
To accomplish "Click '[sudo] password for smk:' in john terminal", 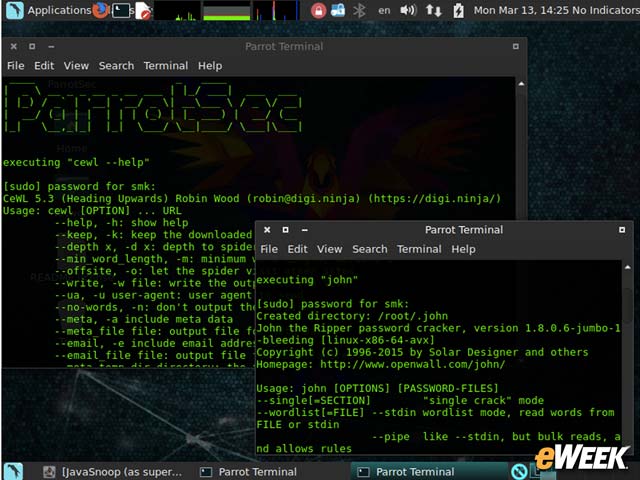I will [332, 304].
